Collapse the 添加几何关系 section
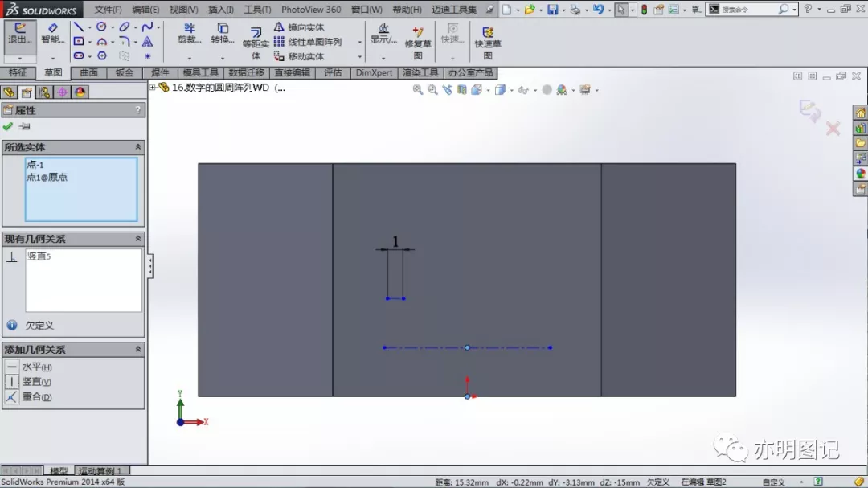This screenshot has width=868, height=488. [138, 349]
